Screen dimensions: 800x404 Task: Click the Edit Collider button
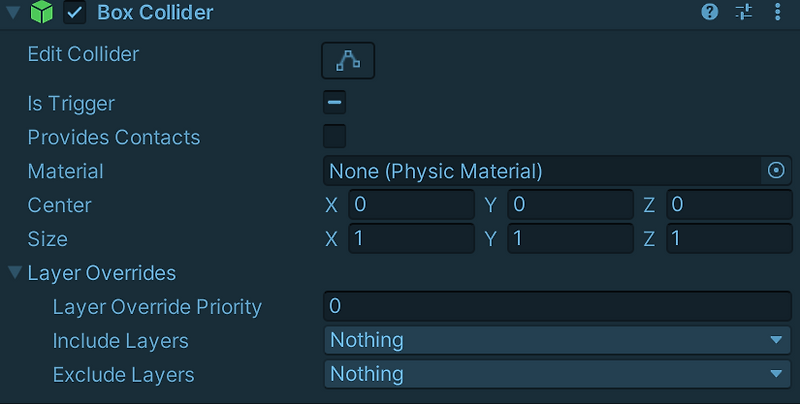(x=347, y=60)
